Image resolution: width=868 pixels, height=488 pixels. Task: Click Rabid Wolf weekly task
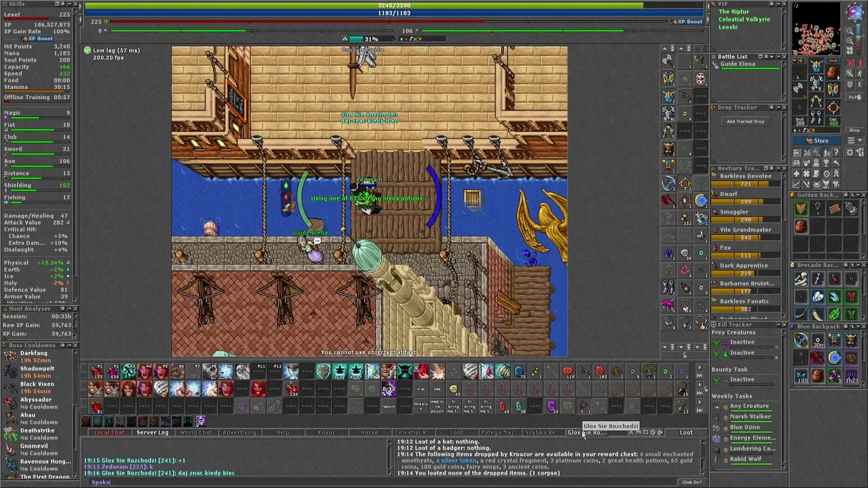click(x=745, y=459)
